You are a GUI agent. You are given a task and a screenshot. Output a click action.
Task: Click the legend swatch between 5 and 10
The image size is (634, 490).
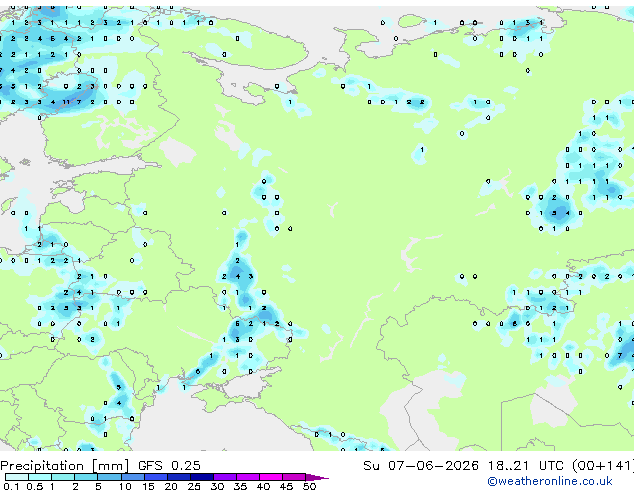[109, 477]
